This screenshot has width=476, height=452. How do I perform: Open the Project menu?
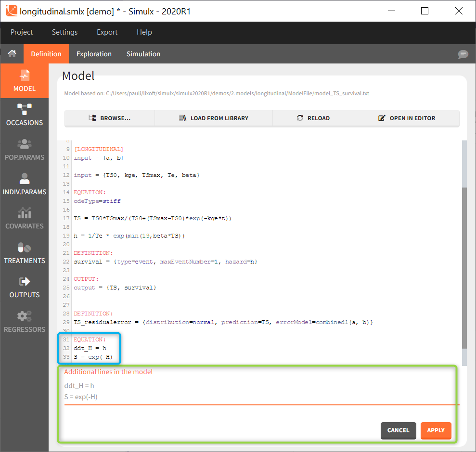click(x=22, y=32)
